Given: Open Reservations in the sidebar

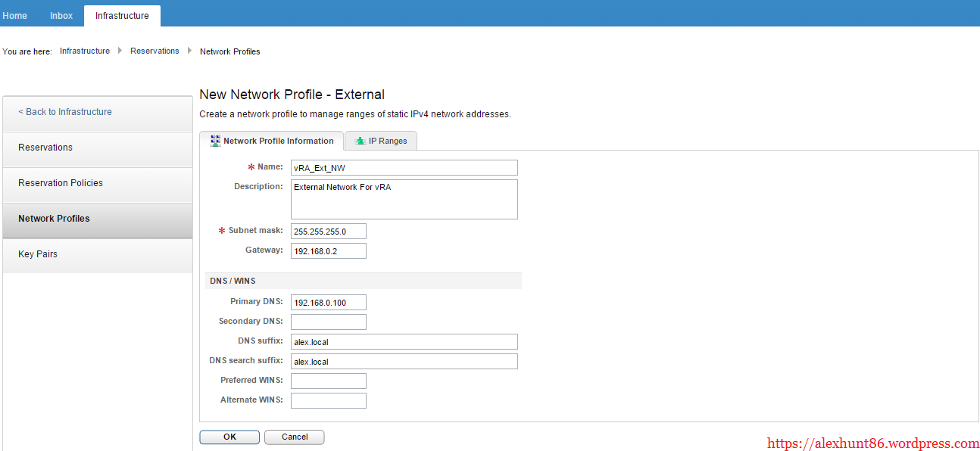Looking at the screenshot, I should pos(45,148).
